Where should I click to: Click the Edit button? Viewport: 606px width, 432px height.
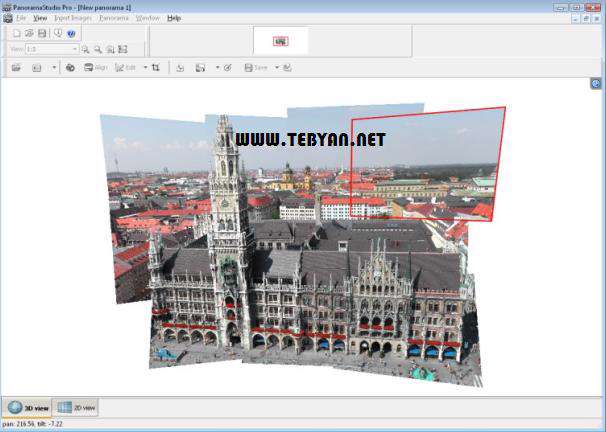coord(126,68)
